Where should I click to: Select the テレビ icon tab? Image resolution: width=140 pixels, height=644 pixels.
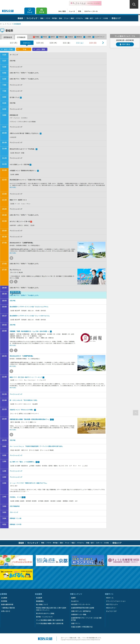tap(30, 11)
